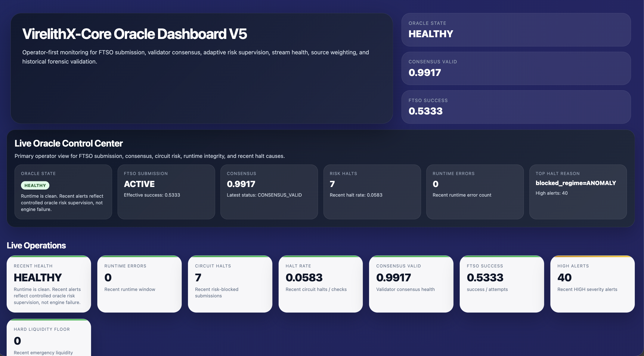The height and width of the screenshot is (356, 644).
Task: Click the blocked_regime=ANOMALY halt reason
Action: click(x=576, y=183)
